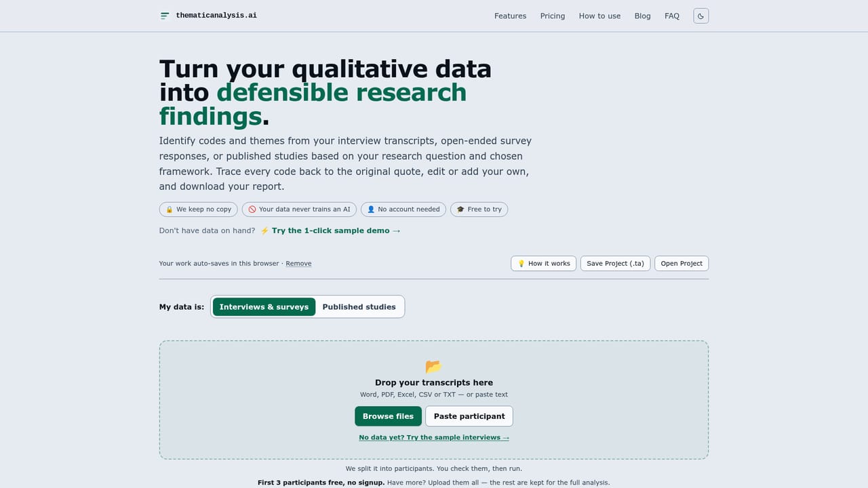
Task: Click Remove to clear auto-saved work
Action: pyautogui.click(x=298, y=264)
